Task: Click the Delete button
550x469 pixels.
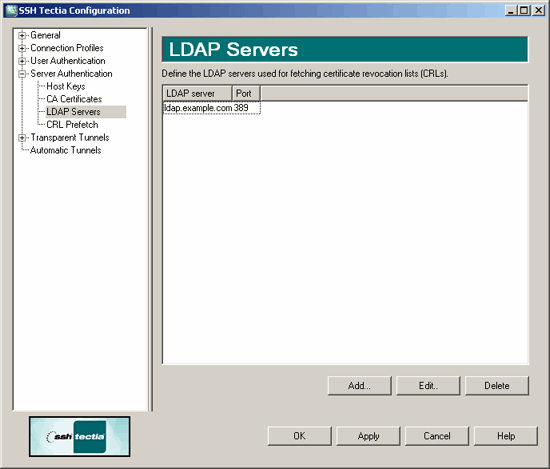Action: [497, 386]
